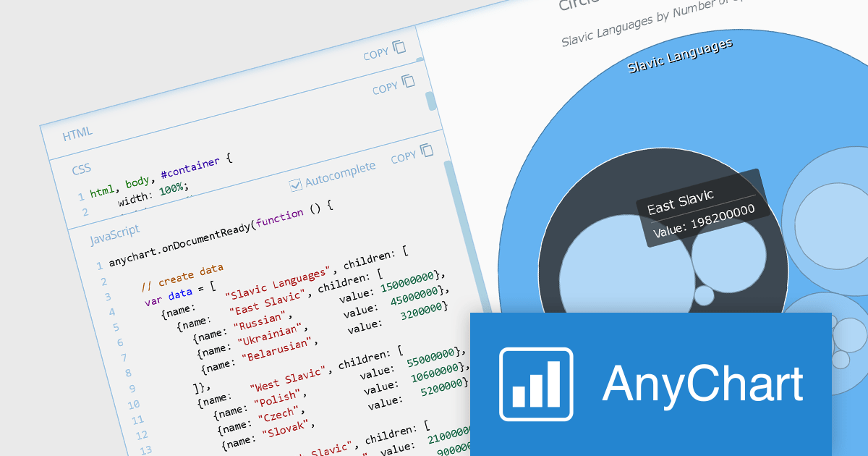The width and height of the screenshot is (868, 456).
Task: Click the "Slovak" string in the code
Action: [x=286, y=428]
